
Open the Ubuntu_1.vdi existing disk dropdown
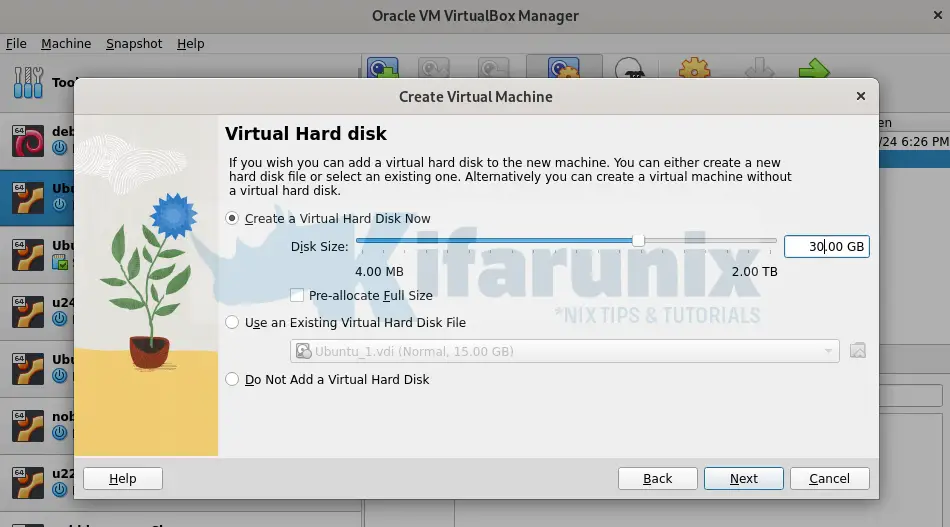[565, 351]
